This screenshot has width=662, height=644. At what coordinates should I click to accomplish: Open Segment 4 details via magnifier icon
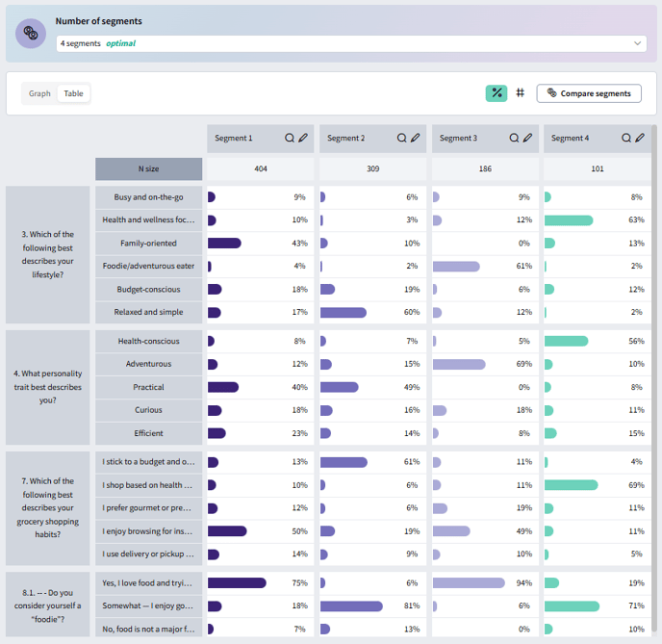click(x=626, y=139)
